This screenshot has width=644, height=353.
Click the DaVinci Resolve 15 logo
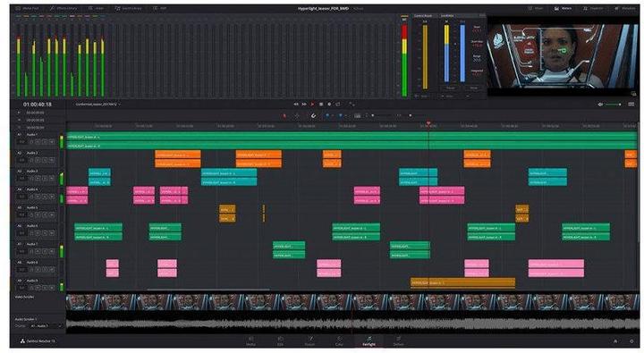tap(38, 341)
